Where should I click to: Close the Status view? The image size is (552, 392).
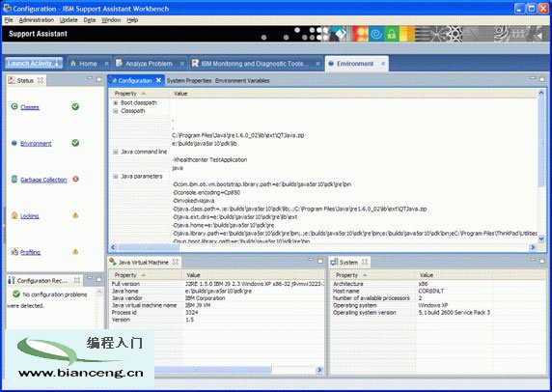point(41,80)
